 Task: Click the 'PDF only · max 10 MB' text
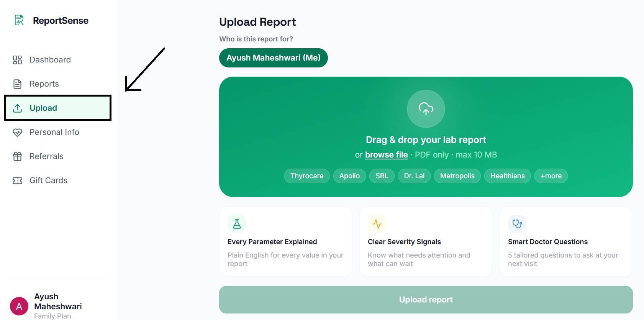[456, 155]
